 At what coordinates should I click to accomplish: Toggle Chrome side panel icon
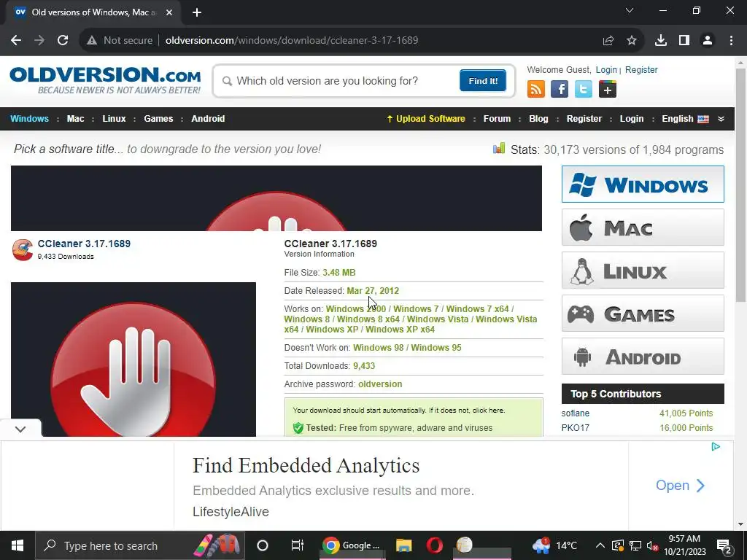point(684,41)
